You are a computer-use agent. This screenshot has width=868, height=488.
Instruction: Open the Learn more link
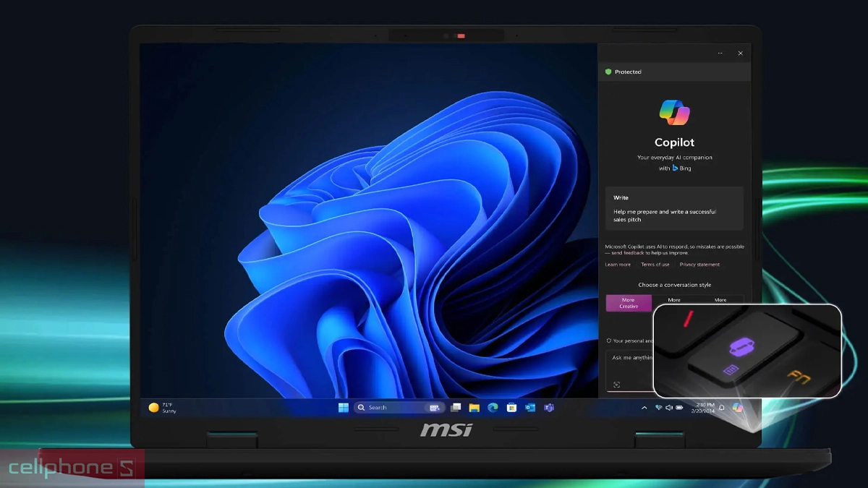tap(618, 265)
